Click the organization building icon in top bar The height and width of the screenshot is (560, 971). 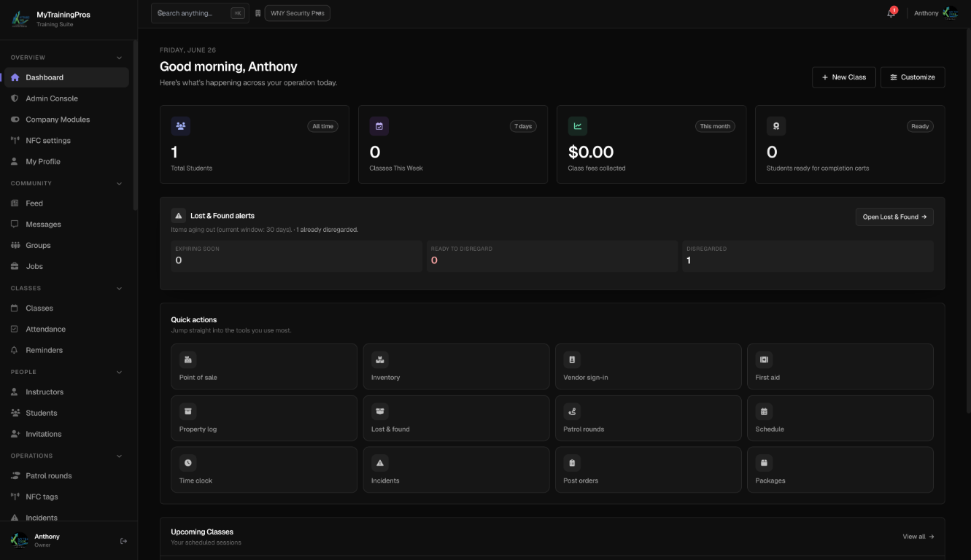tap(258, 13)
